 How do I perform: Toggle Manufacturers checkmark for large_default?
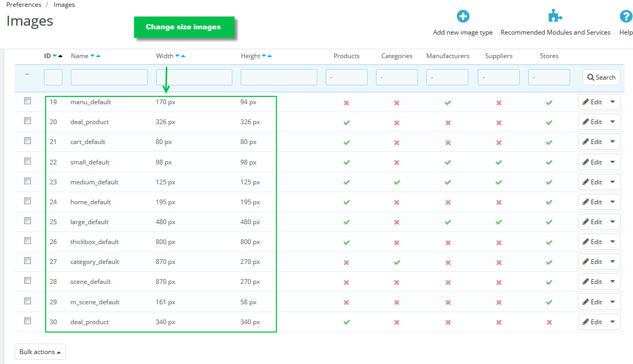448,222
